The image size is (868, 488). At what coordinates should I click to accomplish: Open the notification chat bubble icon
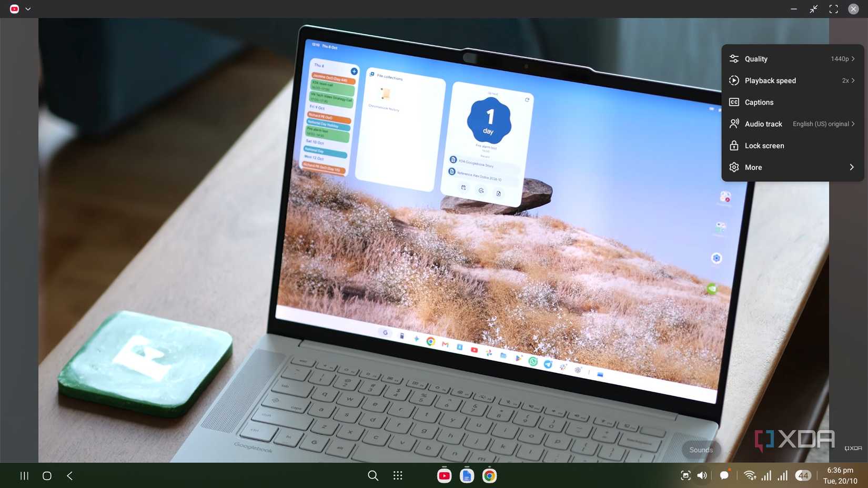click(724, 475)
